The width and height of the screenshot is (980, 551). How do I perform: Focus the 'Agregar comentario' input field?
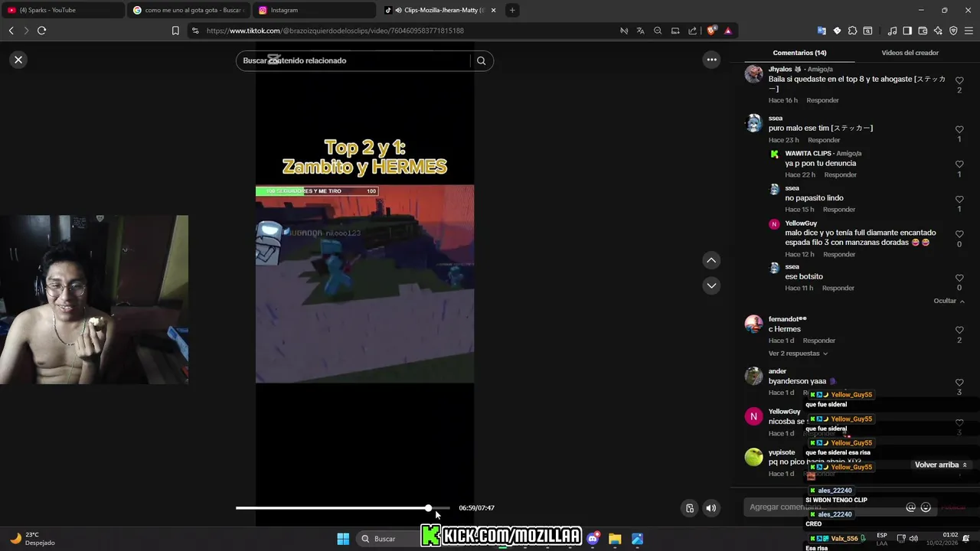coord(823,507)
